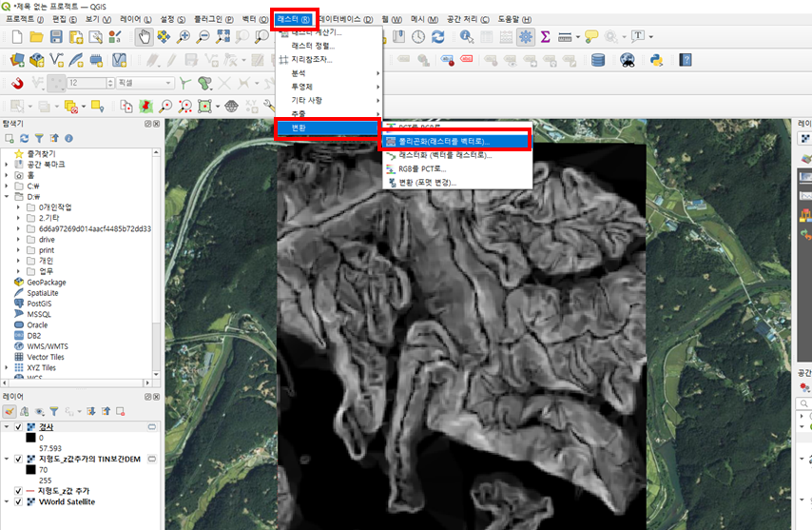Open the measure tool dropdown arrow

[x=578, y=37]
